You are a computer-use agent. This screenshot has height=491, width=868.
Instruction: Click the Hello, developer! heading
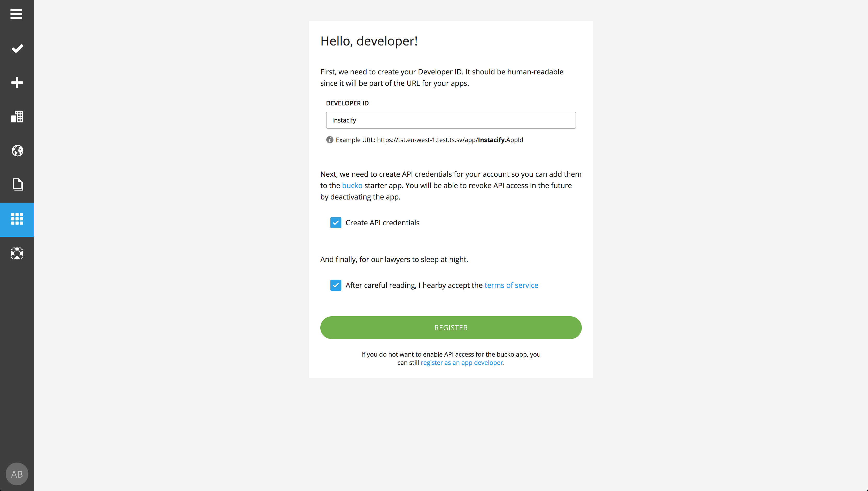[369, 41]
